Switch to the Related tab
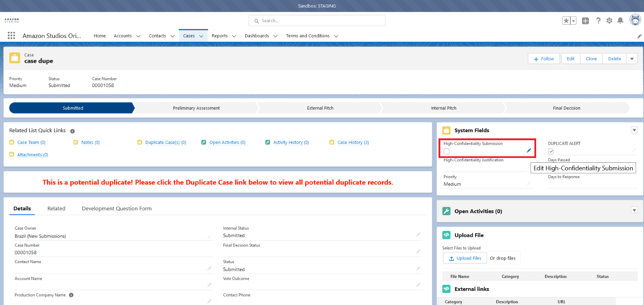Viewport: 644px width, 305px height. (56, 208)
